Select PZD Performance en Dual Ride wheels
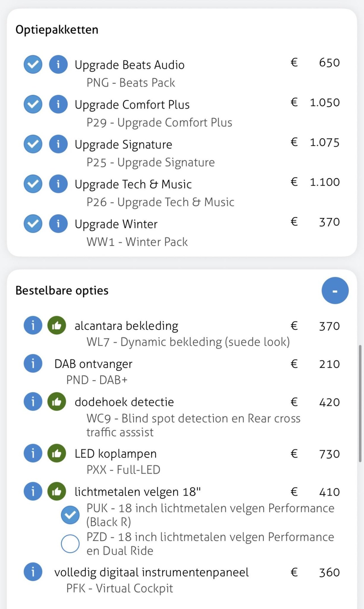This screenshot has height=609, width=364. (70, 544)
